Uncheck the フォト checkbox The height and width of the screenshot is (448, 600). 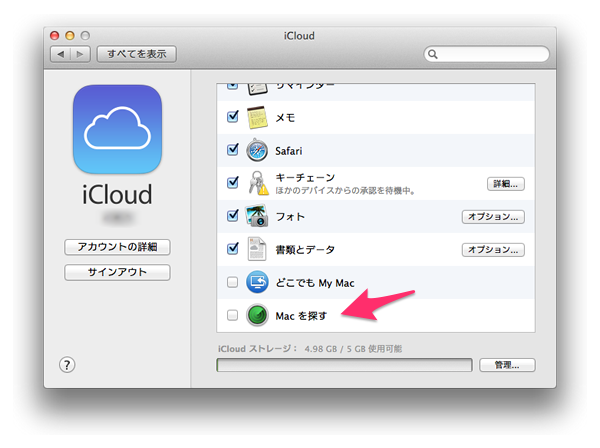click(233, 215)
